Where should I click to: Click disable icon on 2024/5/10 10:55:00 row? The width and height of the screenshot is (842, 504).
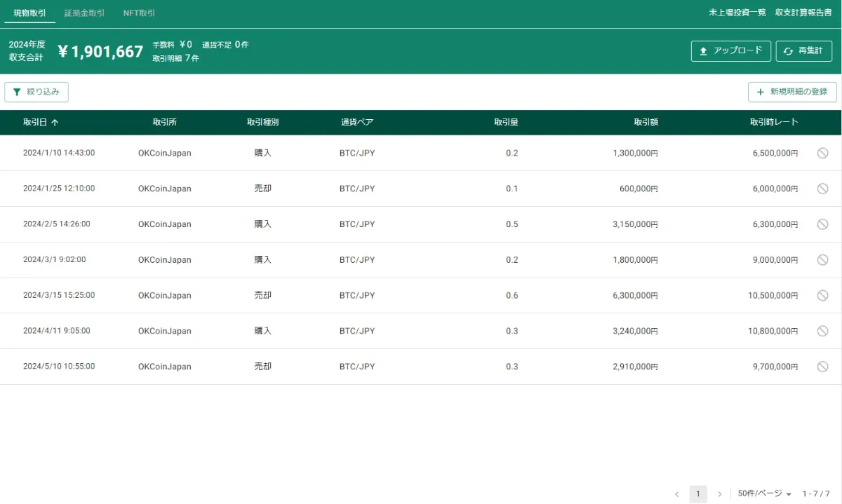pyautogui.click(x=822, y=366)
